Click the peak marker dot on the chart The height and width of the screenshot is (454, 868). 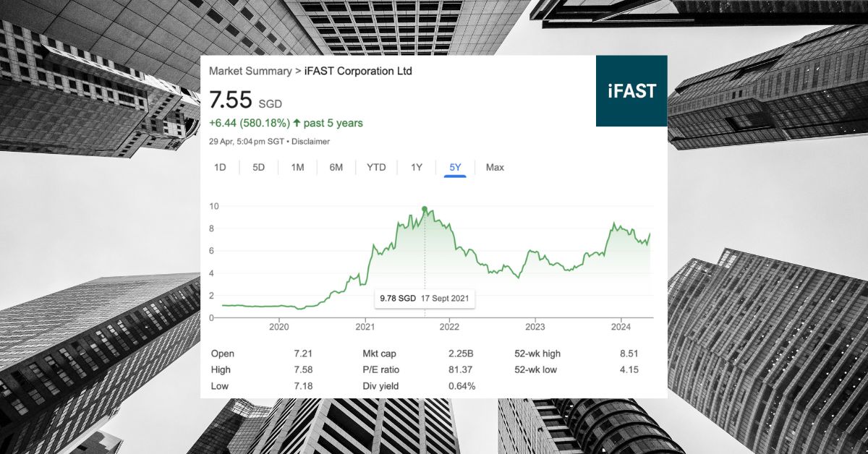click(x=423, y=208)
